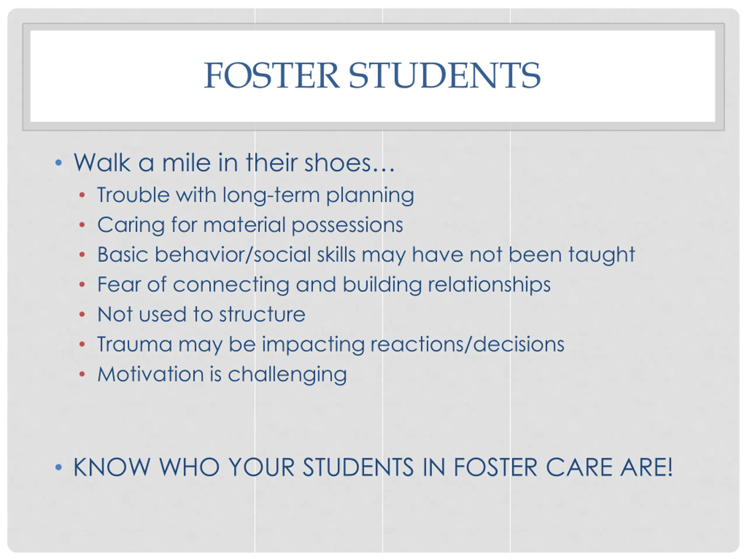
Task: Click 'Trouble with long-term planning' text
Action: 256,195
